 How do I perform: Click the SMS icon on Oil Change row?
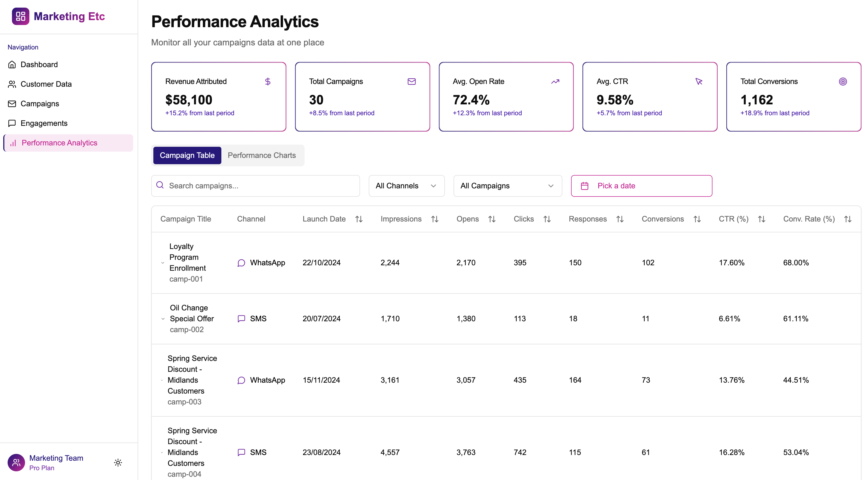pos(241,319)
